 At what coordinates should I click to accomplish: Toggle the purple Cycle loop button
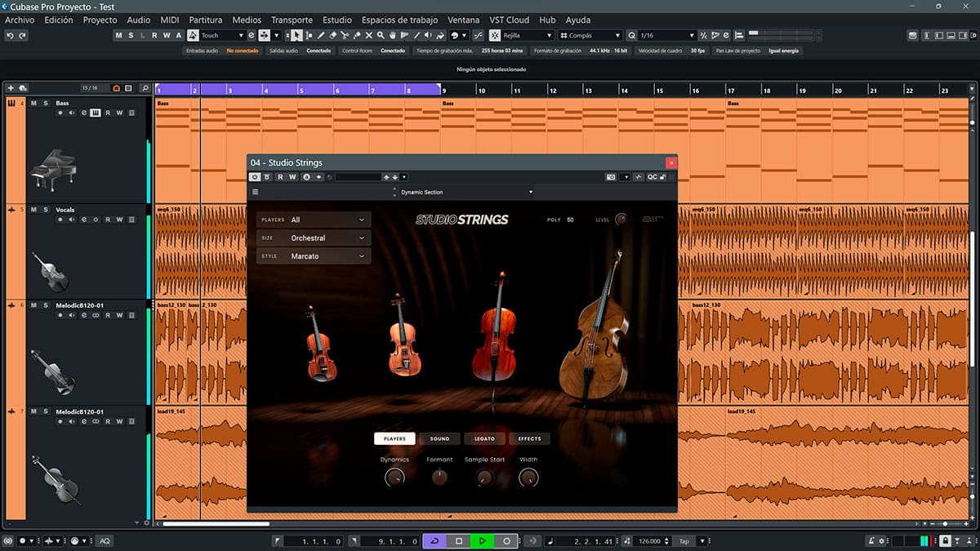[434, 540]
